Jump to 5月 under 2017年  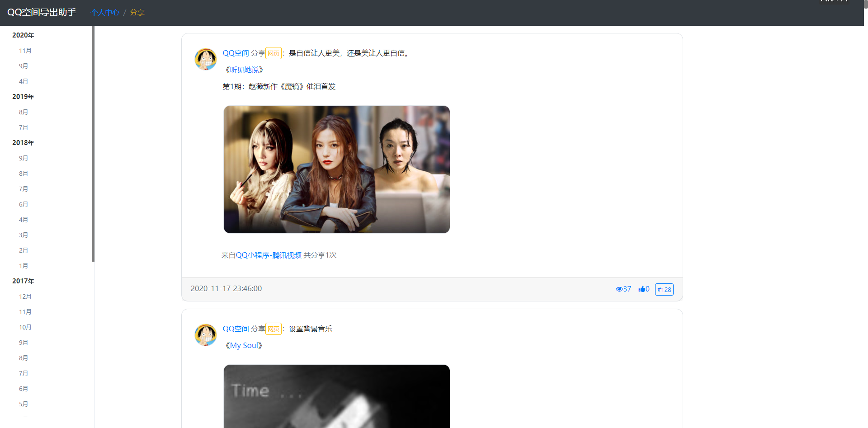point(24,404)
